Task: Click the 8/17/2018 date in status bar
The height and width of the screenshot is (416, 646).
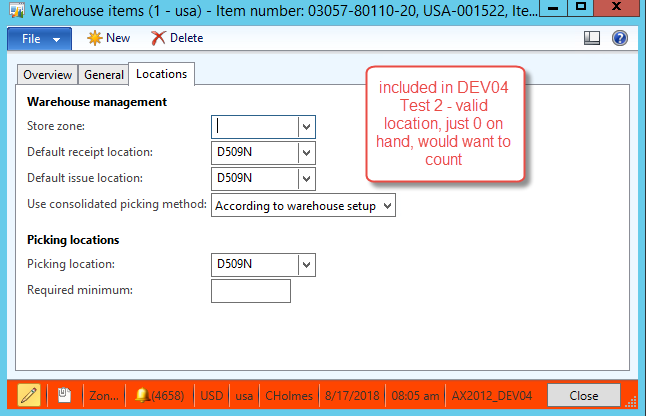Action: tap(352, 396)
